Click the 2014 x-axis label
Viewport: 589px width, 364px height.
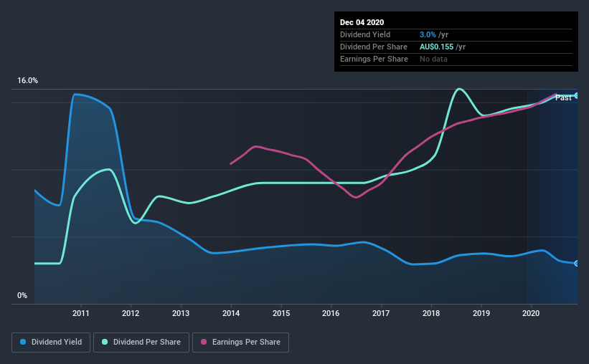(x=231, y=313)
